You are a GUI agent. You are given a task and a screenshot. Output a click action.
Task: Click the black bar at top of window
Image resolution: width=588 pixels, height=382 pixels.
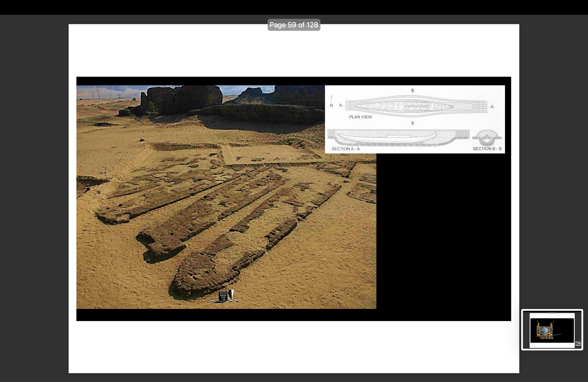point(294,7)
